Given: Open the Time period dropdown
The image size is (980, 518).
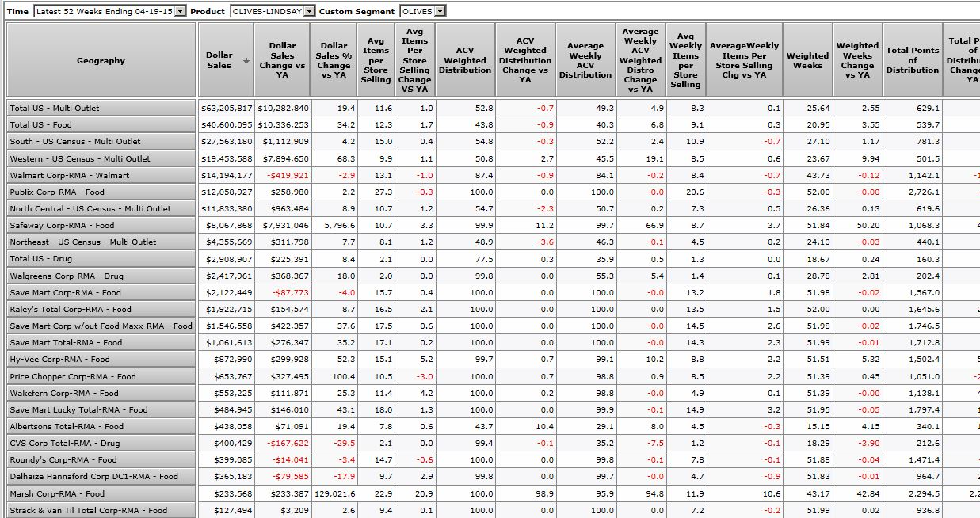Looking at the screenshot, I should point(180,11).
